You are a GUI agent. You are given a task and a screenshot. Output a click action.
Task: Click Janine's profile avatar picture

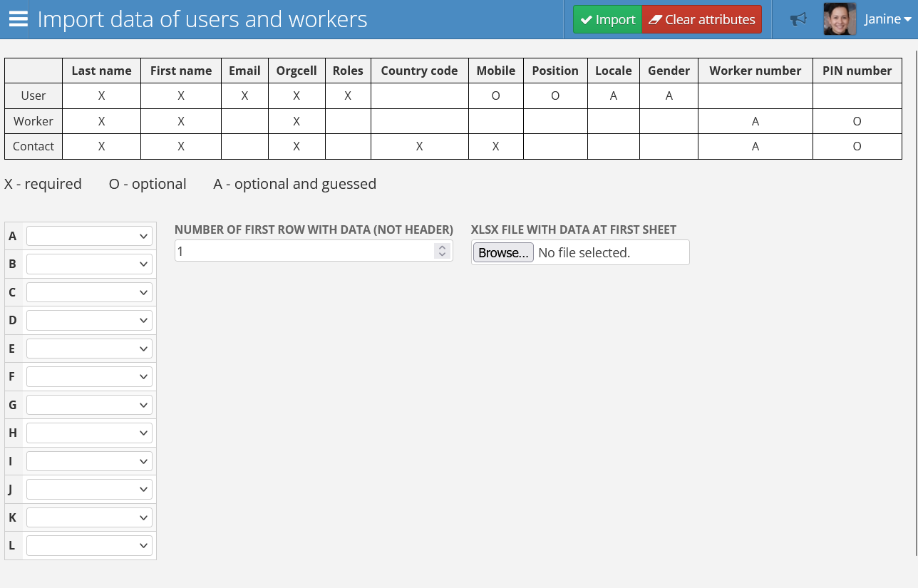[840, 19]
